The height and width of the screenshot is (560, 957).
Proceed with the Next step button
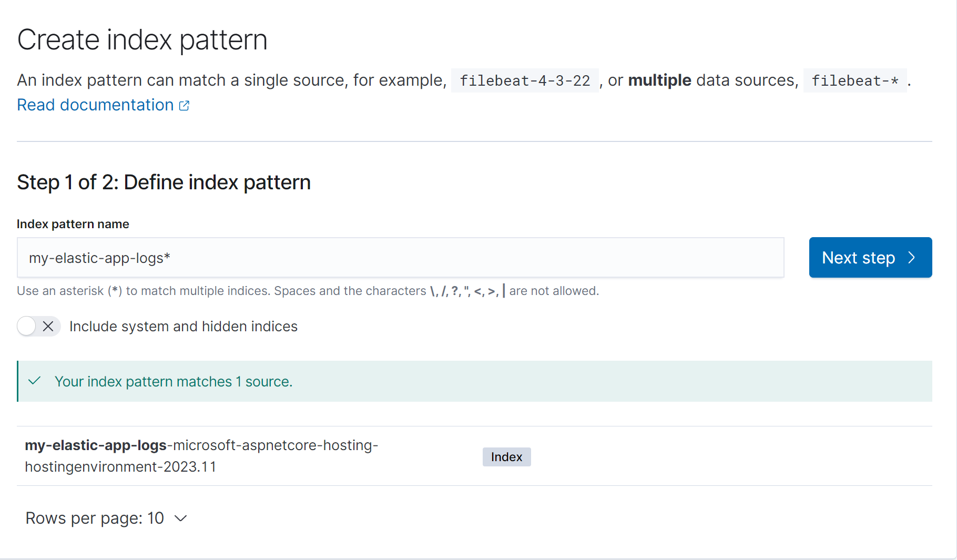870,258
